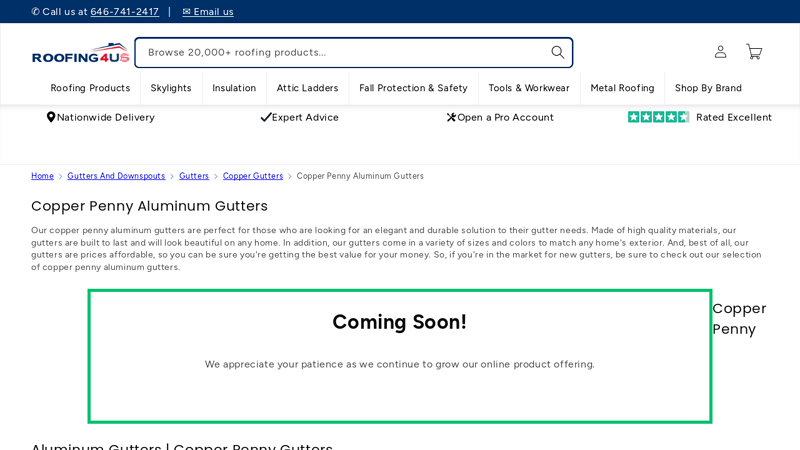
Task: Expand the Attic Ladders menu
Action: [307, 88]
